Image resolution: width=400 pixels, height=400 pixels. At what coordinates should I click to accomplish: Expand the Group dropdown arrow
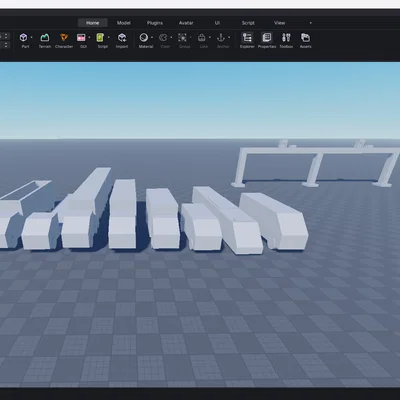click(190, 38)
